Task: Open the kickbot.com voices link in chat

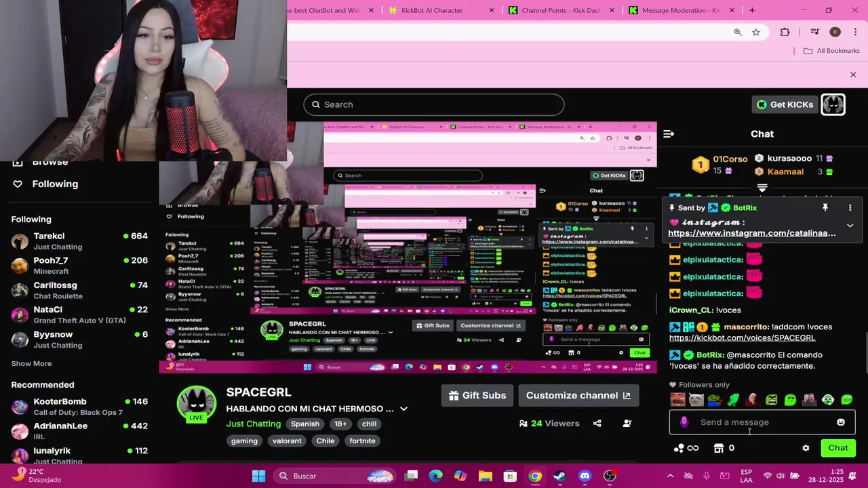Action: (x=742, y=338)
